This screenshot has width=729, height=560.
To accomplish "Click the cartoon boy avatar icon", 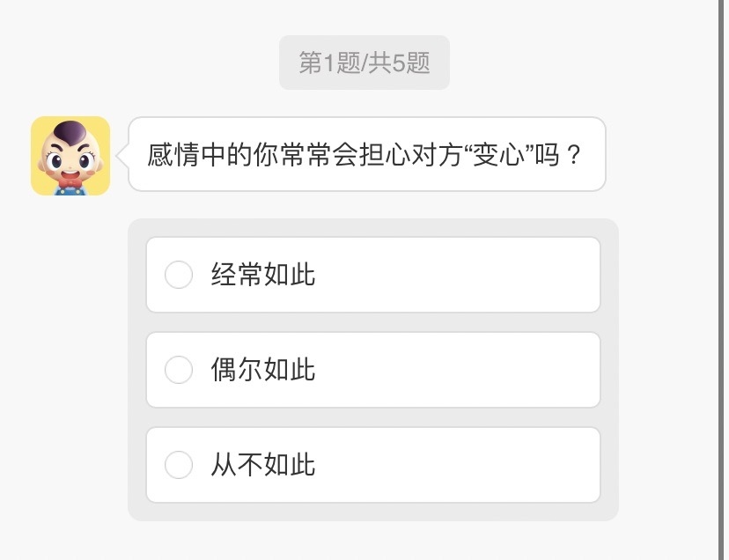I will point(71,156).
